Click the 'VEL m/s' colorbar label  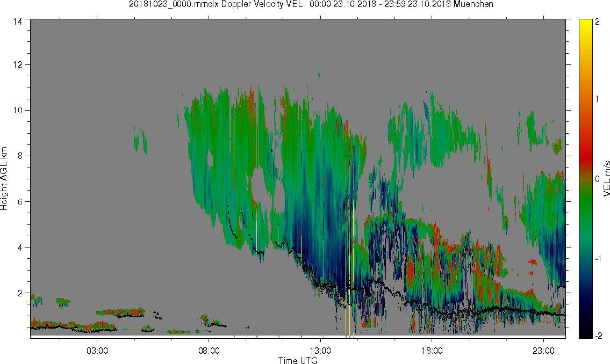pyautogui.click(x=606, y=178)
